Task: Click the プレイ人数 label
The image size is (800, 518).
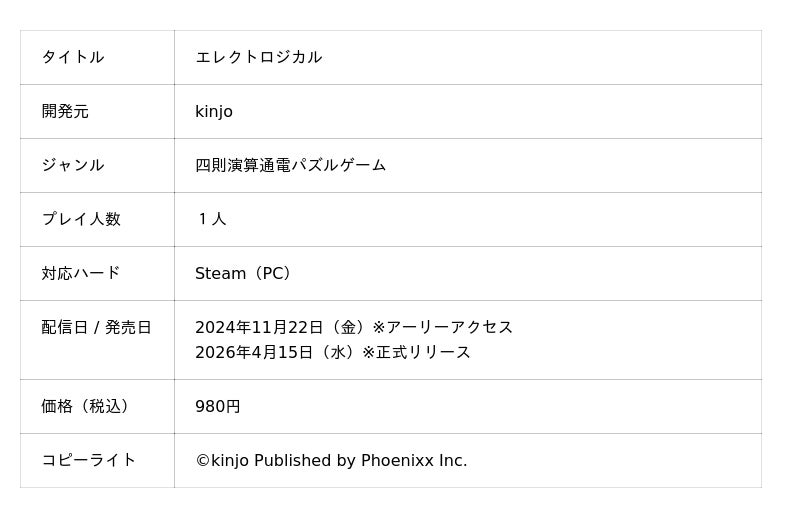Action: [x=81, y=219]
